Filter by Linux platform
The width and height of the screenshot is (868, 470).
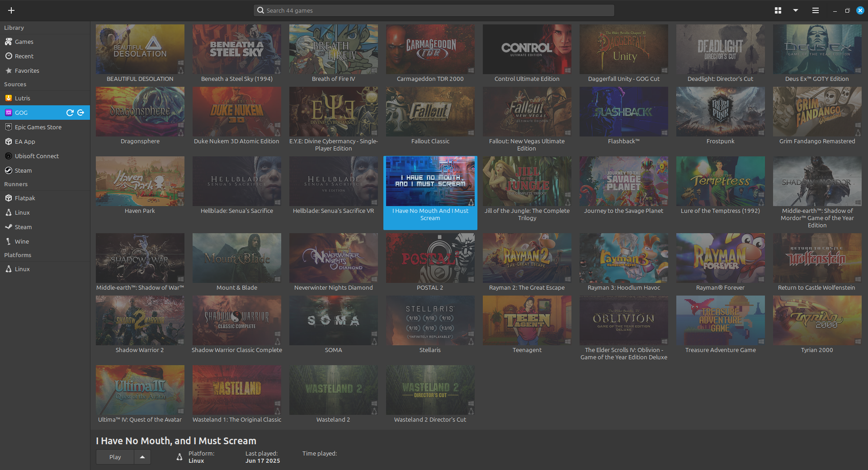tap(45, 269)
